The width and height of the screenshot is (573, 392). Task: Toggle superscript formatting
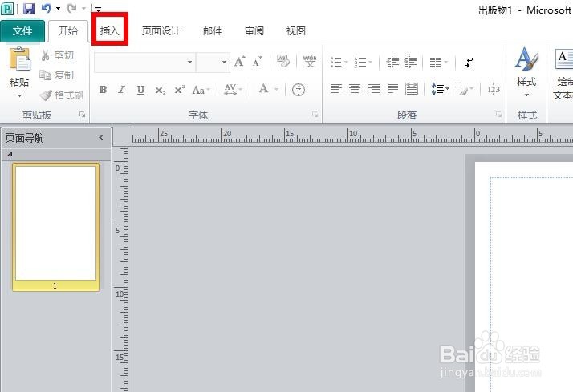pyautogui.click(x=179, y=90)
